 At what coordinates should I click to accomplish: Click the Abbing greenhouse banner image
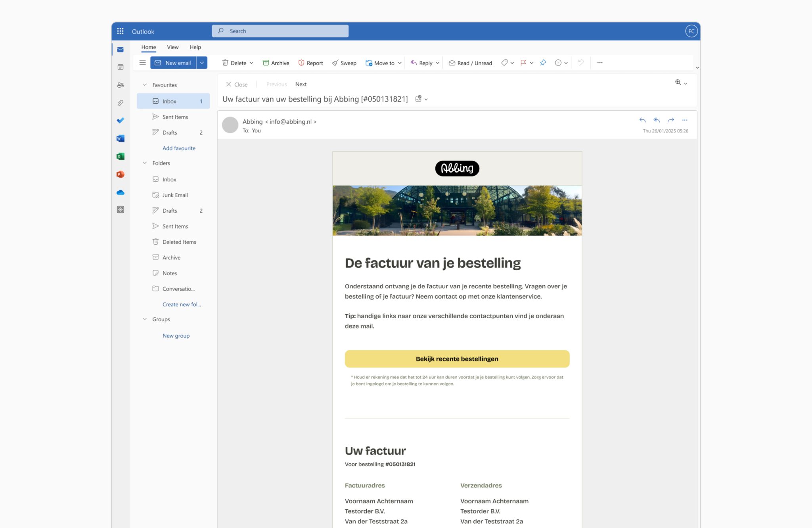457,211
